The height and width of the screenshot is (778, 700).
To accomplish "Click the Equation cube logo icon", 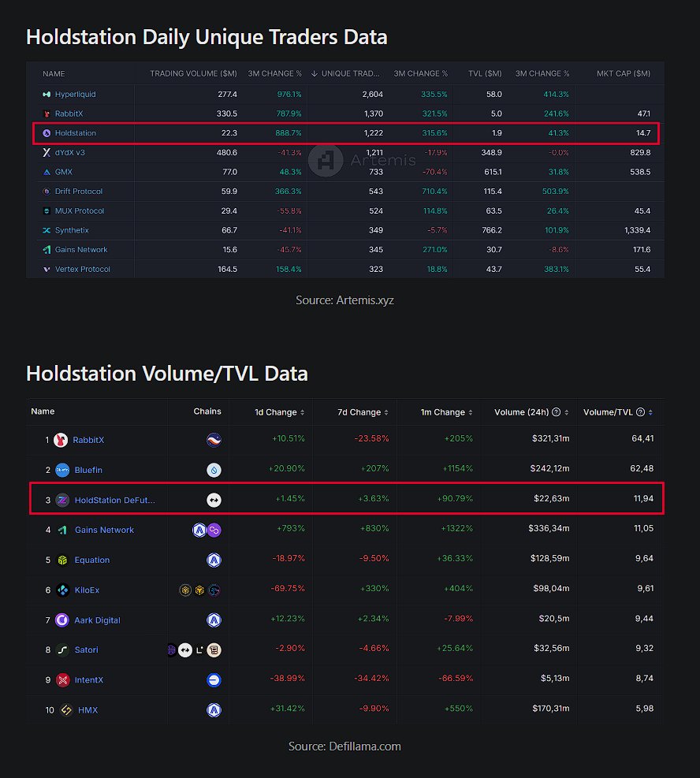I will pyautogui.click(x=62, y=560).
